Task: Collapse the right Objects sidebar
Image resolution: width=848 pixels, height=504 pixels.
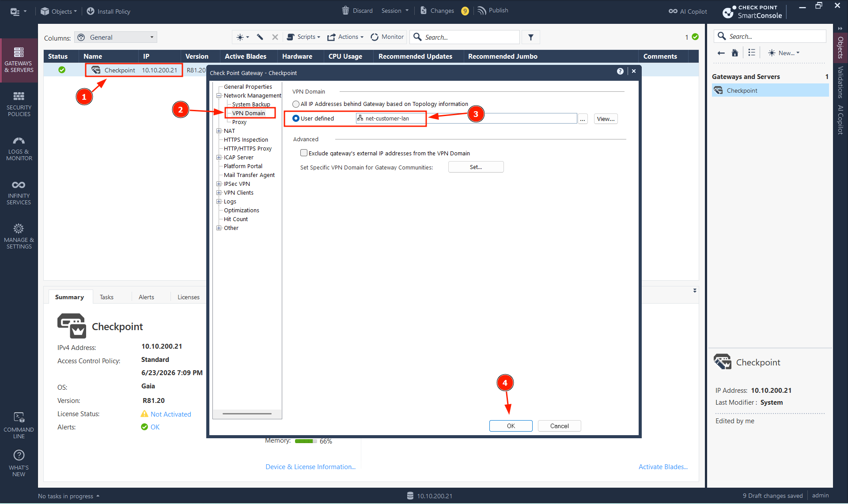Action: [840, 28]
